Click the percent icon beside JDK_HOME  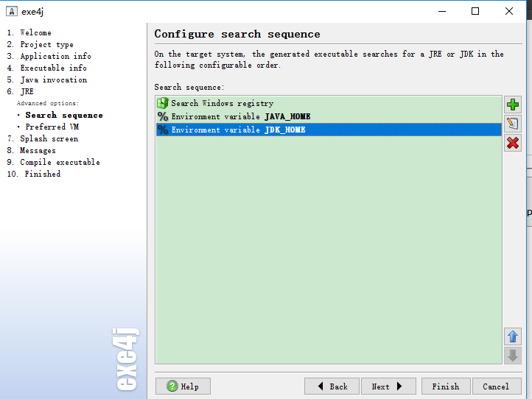[163, 130]
